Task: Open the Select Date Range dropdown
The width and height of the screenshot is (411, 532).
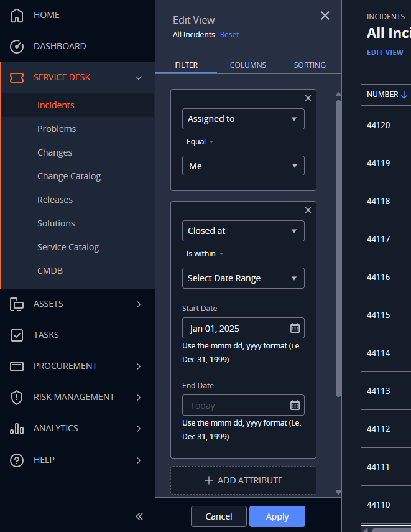Action: click(243, 278)
